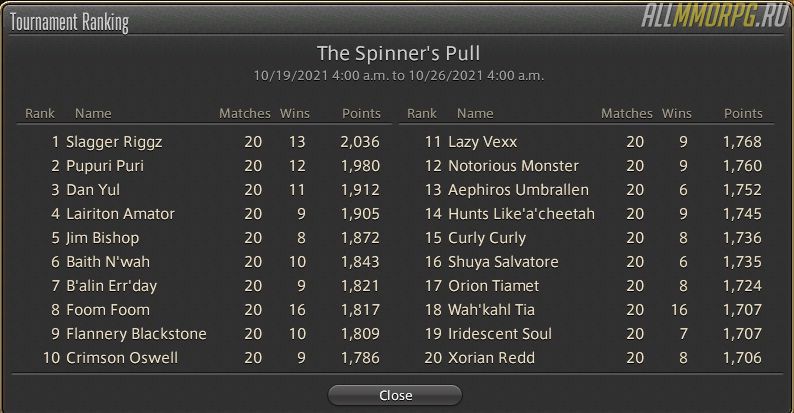Click the right Matches column header
794x413 pixels.
click(626, 113)
